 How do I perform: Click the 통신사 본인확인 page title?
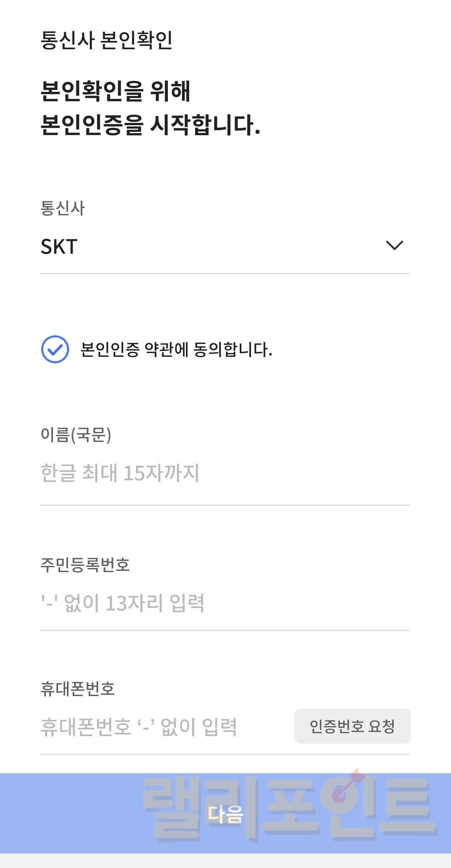pos(106,40)
